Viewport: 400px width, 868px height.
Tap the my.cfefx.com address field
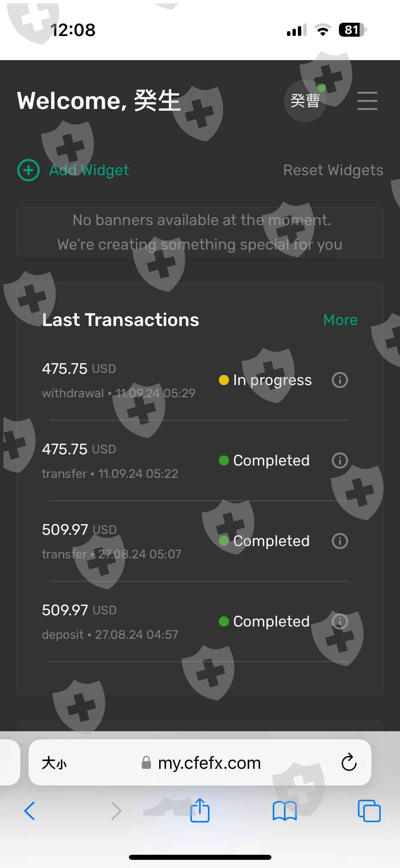pos(209,763)
